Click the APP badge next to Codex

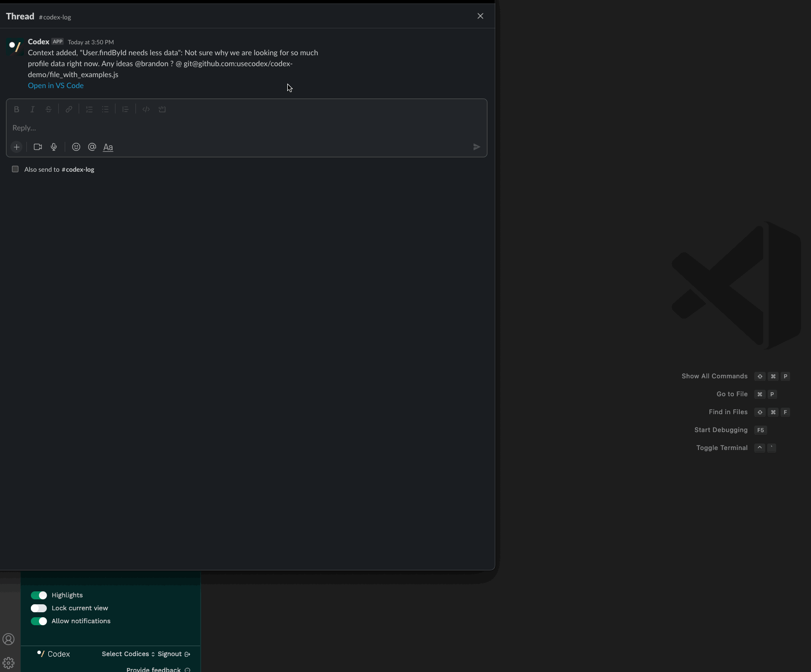click(58, 42)
